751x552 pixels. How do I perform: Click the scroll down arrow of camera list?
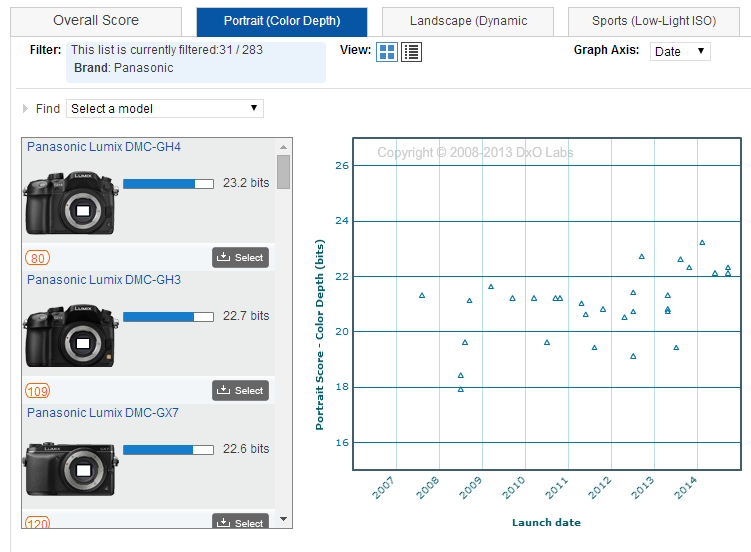(284, 519)
